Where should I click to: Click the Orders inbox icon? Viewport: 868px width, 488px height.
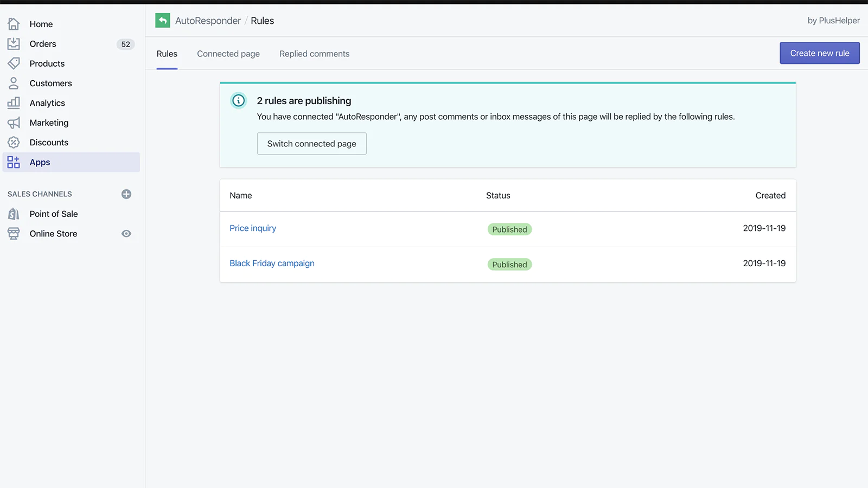14,44
